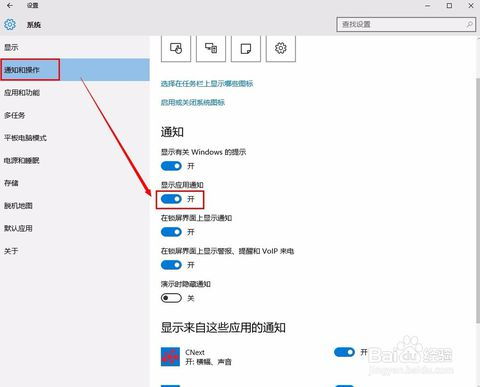Open 默认应用 in the sidebar
This screenshot has height=387, width=480.
click(x=75, y=228)
